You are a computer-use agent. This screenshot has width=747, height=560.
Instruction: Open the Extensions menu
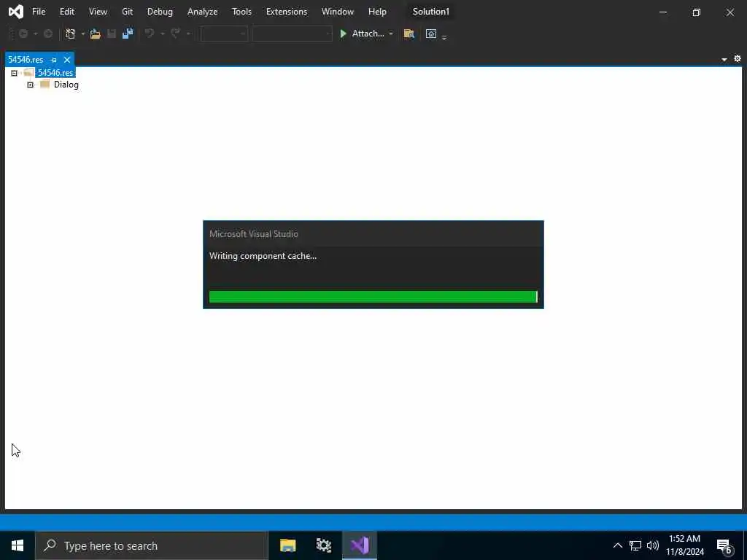(286, 12)
